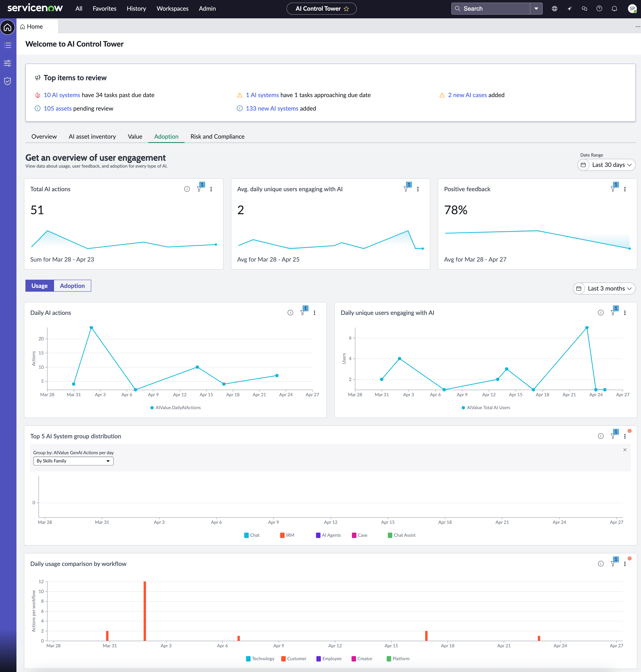Open the more options ellipsis at tab bar
This screenshot has width=641, height=672.
click(638, 27)
